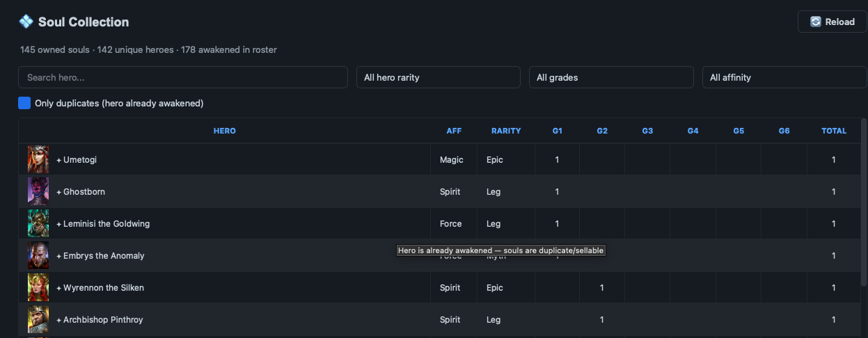Click Embrys the Anomaly portrait

[38, 255]
